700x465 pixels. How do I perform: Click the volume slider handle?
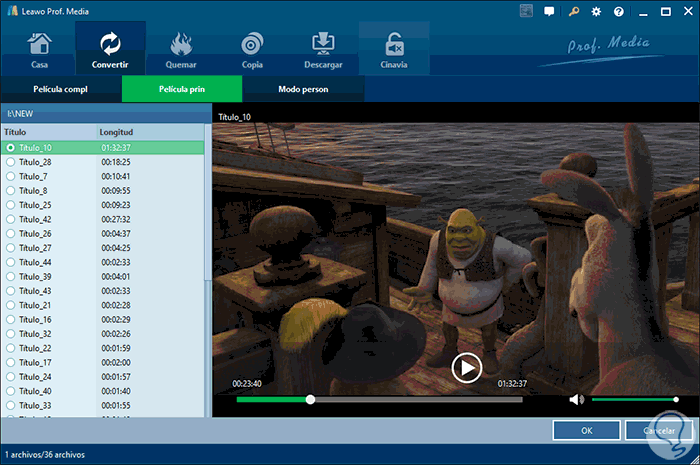tap(676, 399)
